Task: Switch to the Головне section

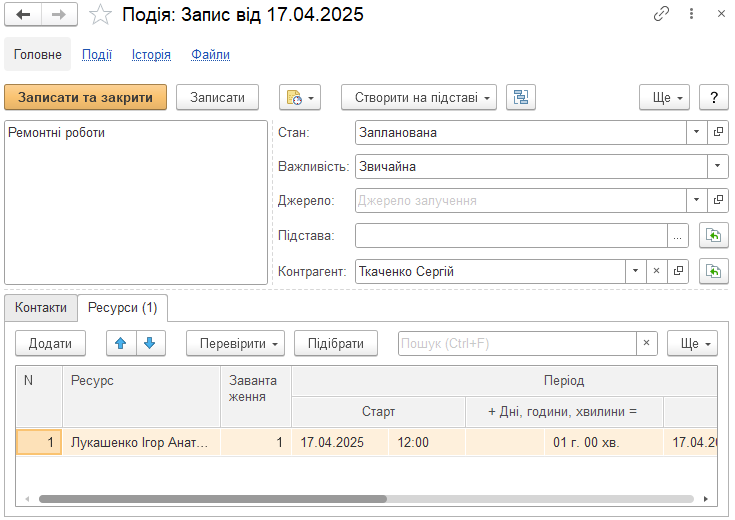Action: (38, 54)
